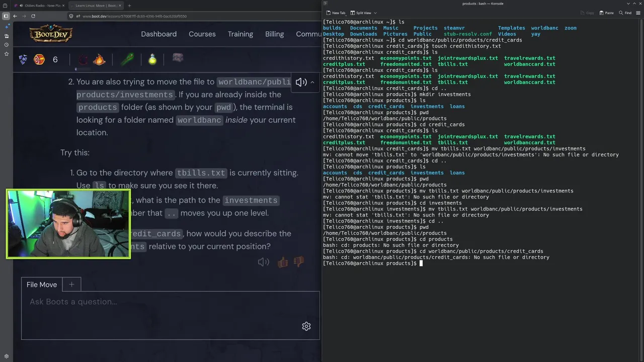The image size is (644, 362).
Task: Reload the boot.dev page
Action: (x=33, y=16)
